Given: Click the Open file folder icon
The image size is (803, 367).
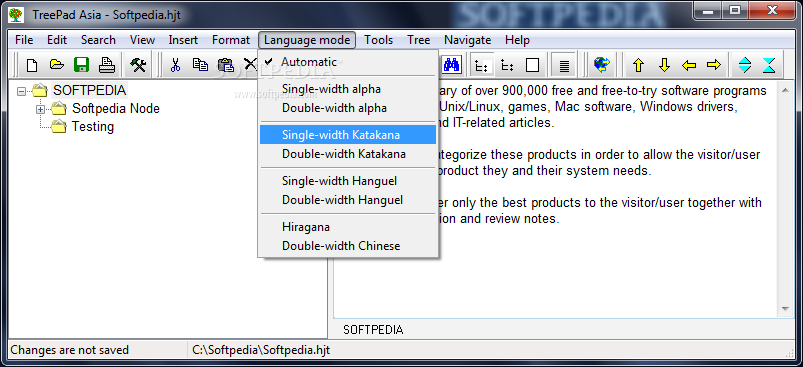Looking at the screenshot, I should (56, 65).
